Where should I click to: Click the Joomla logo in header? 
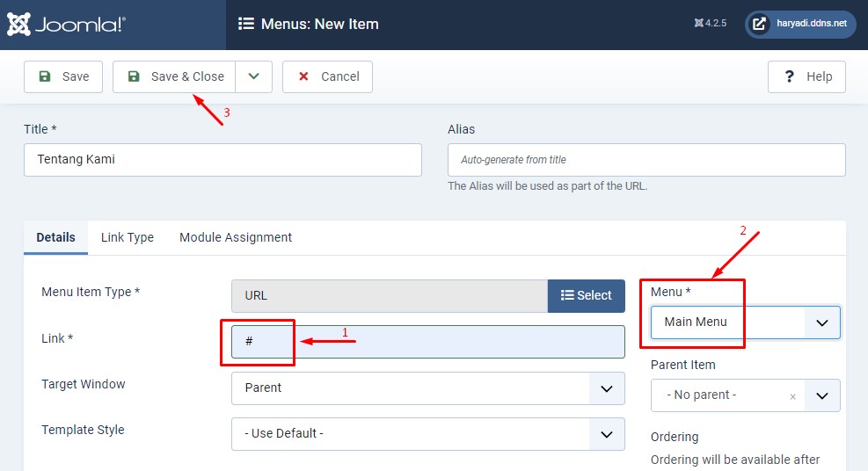[67, 25]
